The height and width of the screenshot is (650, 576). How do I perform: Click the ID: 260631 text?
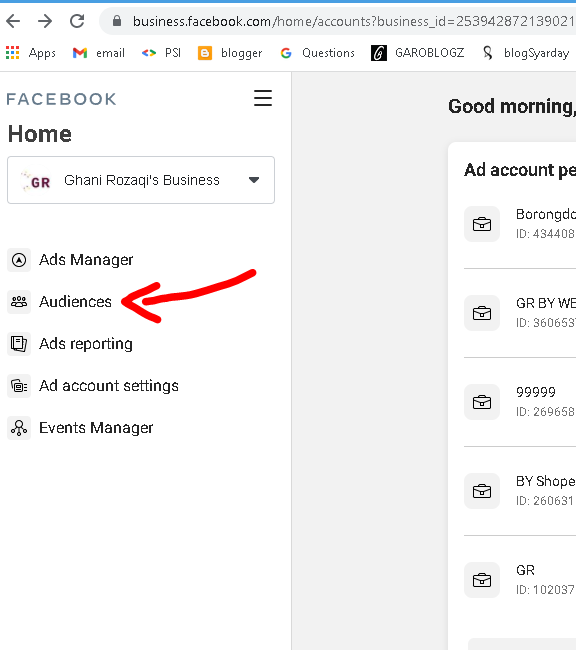tap(546, 501)
